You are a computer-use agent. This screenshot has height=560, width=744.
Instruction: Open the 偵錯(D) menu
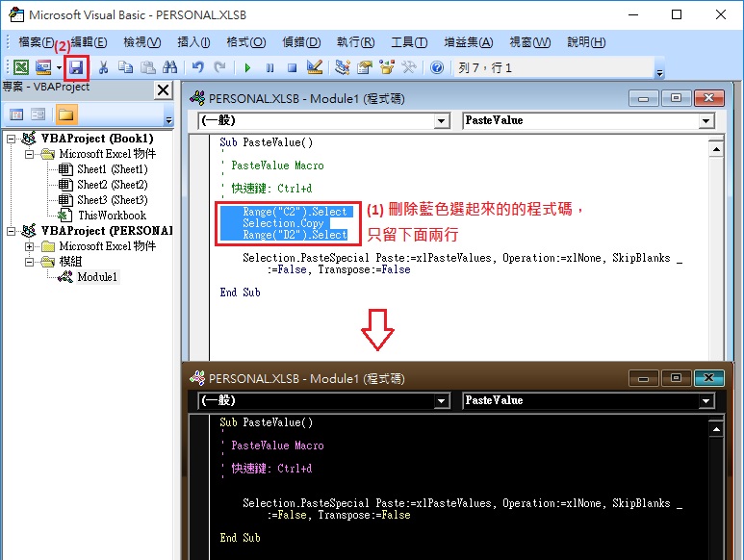point(302,42)
